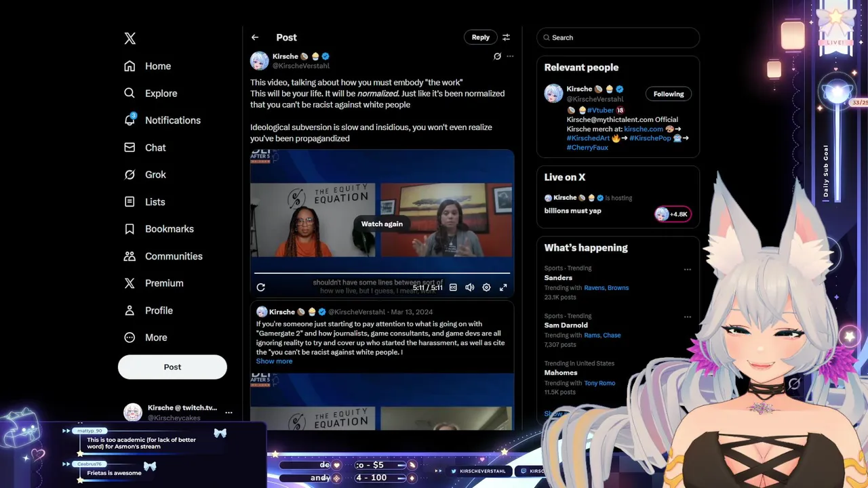This screenshot has width=868, height=488.
Task: Join live space with +4.8K listeners
Action: click(673, 214)
